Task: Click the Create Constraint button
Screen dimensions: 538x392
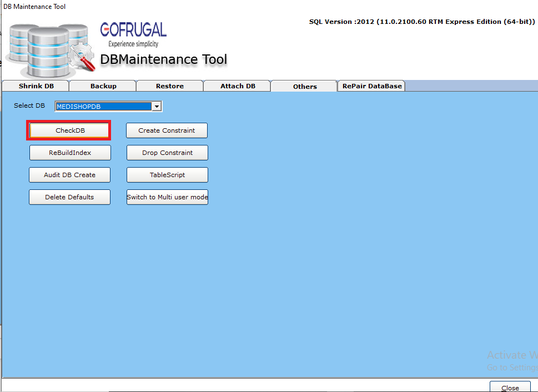Action: coord(167,130)
